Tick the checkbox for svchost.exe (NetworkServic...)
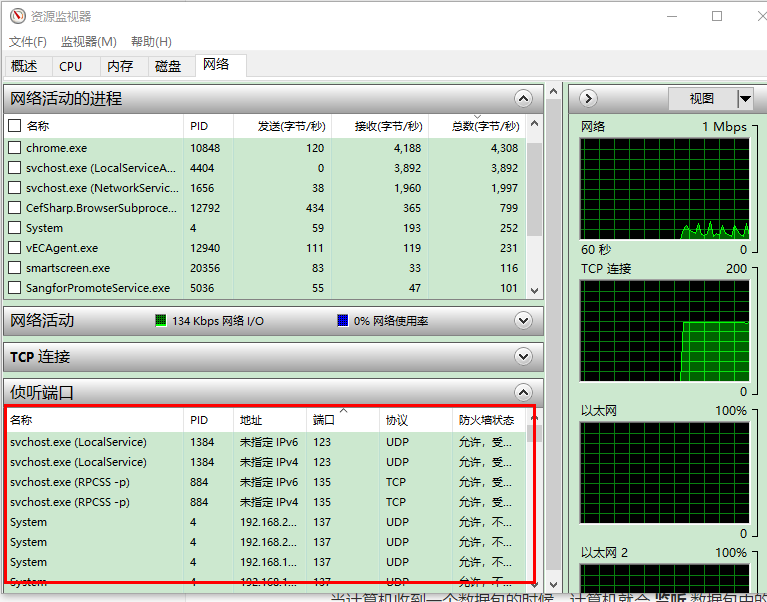This screenshot has width=767, height=602. (15, 188)
